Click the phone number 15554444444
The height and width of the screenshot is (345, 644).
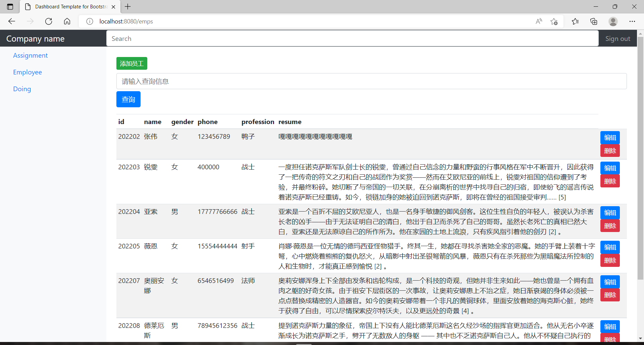217,246
